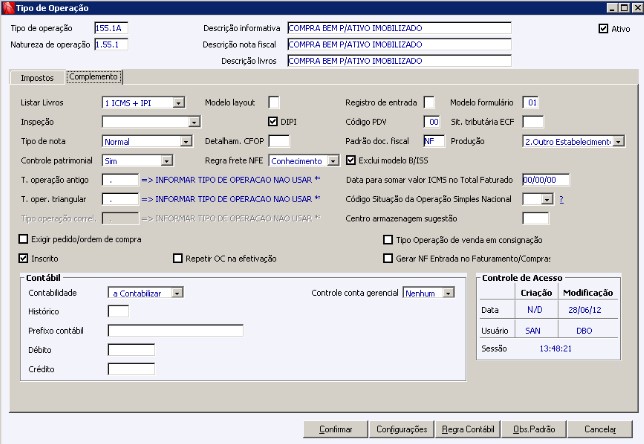Screen dimensions: 644x444
Task: Open the Configurações button
Action: (x=402, y=429)
